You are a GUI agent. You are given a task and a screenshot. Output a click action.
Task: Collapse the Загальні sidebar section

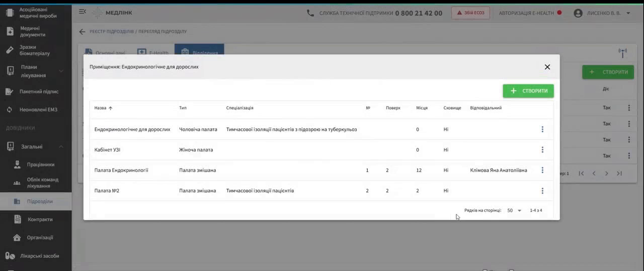36,147
